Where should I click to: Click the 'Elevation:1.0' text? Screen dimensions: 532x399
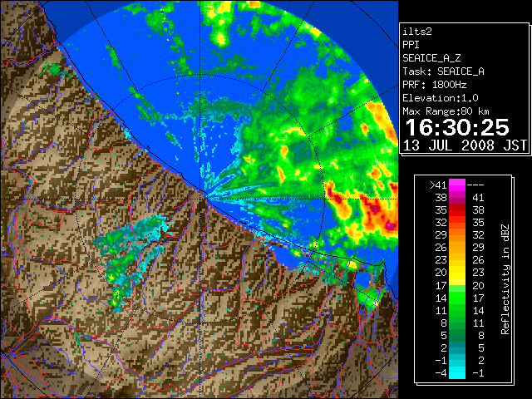click(441, 98)
